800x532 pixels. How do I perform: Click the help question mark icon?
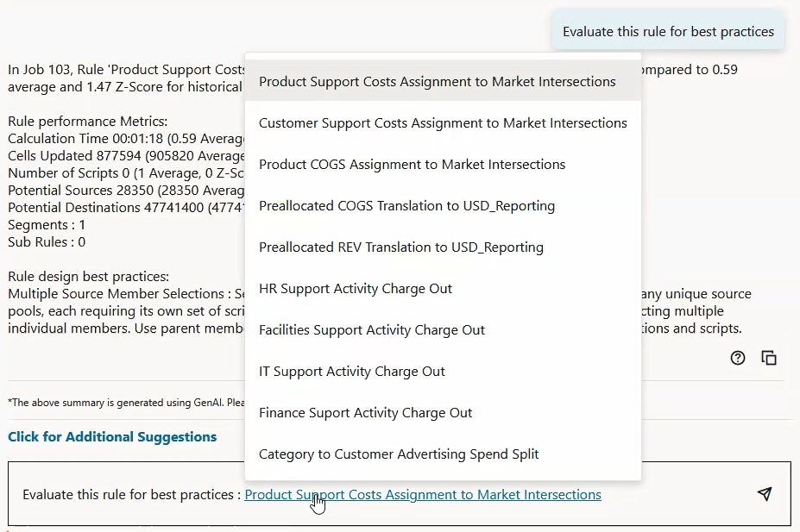(x=737, y=357)
